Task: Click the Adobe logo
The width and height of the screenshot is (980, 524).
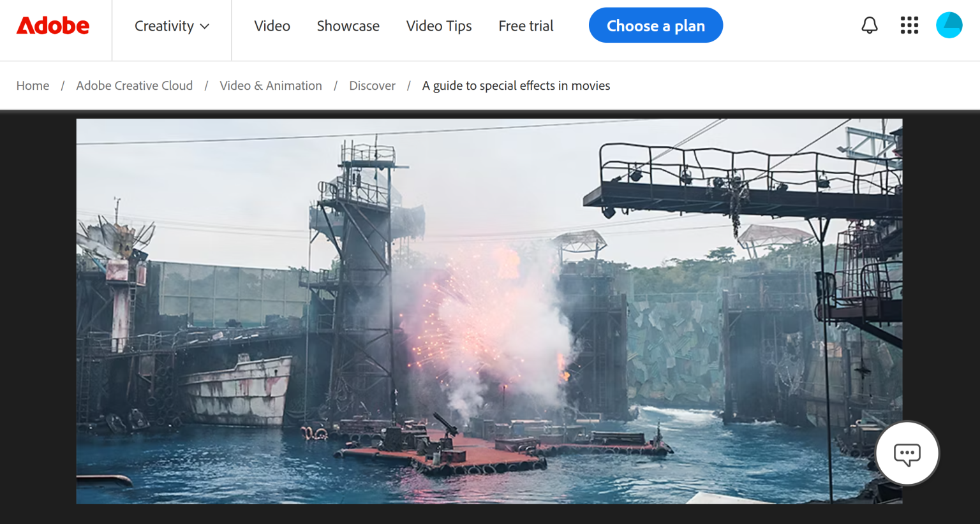Action: pos(53,25)
